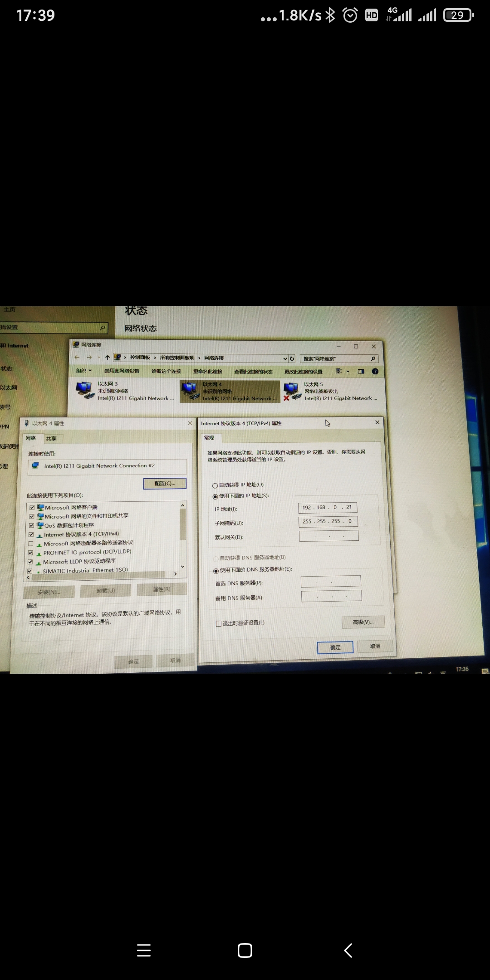The width and height of the screenshot is (490, 980).
Task: Expand the address bar history dropdown
Action: click(285, 358)
